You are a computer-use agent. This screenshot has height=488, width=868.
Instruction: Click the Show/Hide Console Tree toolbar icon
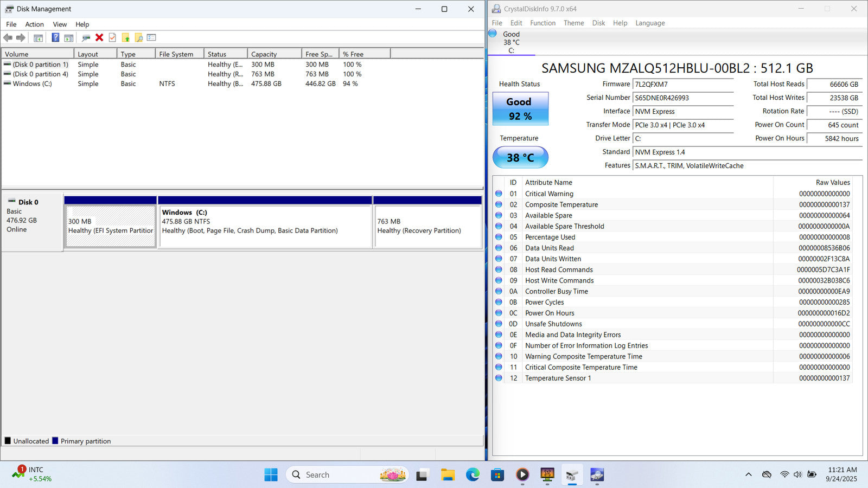click(38, 37)
